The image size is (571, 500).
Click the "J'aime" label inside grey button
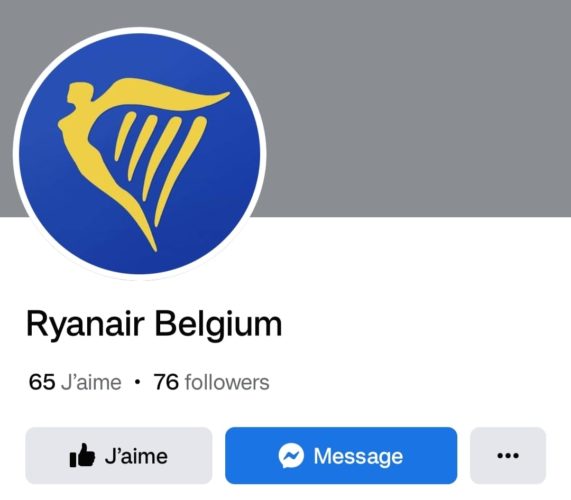coord(136,456)
